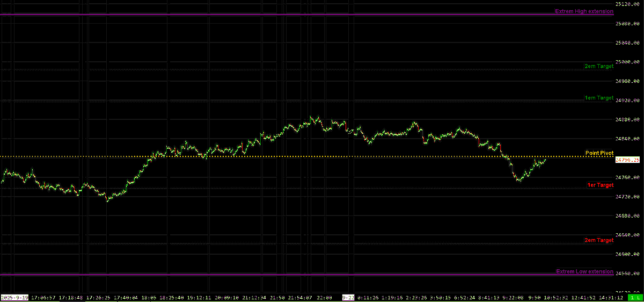
Task: Click price axis value 24840.00
Action: pos(628,139)
